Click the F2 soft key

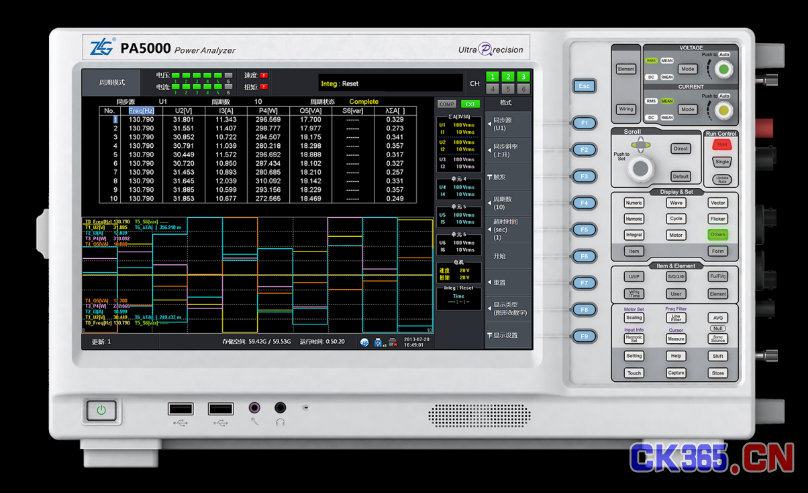(584, 150)
